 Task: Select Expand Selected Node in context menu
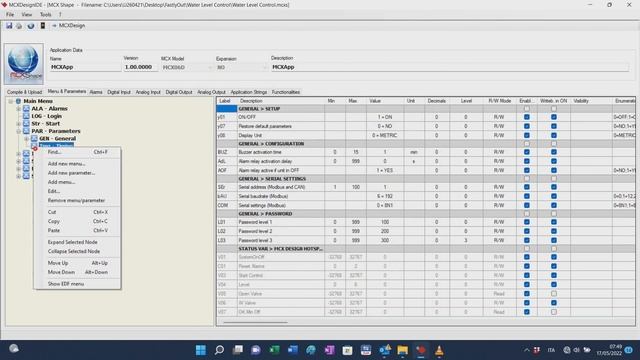click(73, 242)
